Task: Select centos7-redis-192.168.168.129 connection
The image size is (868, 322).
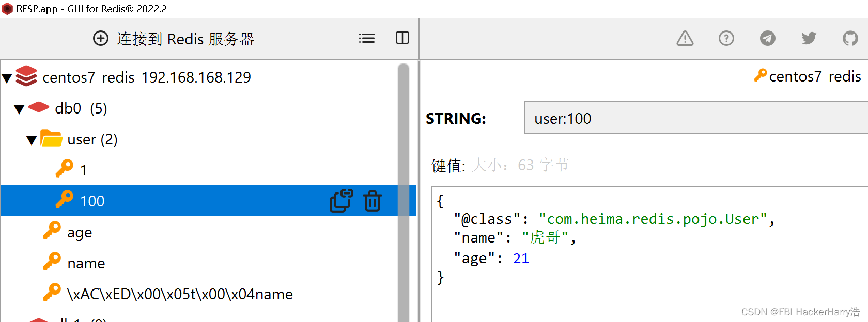Action: pos(147,77)
